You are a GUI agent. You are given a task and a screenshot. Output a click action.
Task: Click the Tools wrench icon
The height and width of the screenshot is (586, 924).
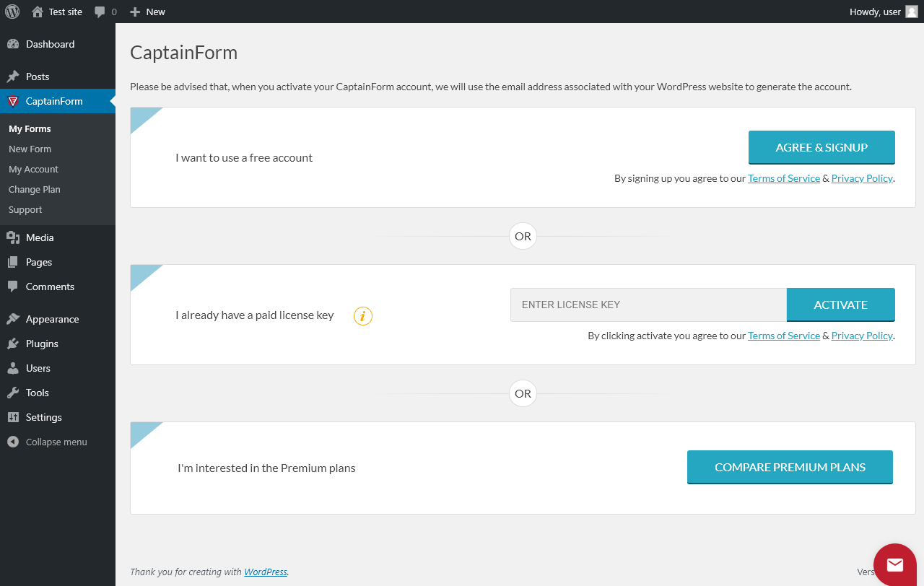click(x=13, y=393)
